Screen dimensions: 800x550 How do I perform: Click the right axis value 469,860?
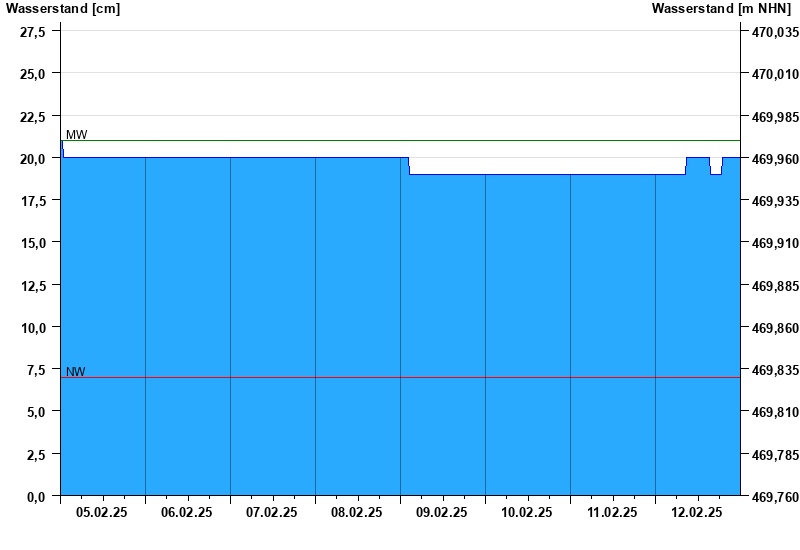tap(776, 328)
